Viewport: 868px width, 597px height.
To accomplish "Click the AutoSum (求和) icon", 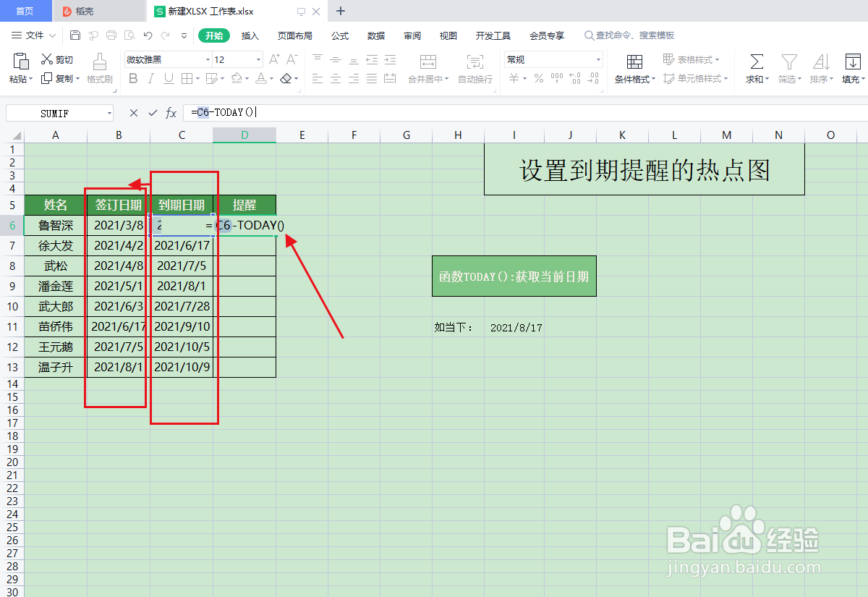I will pos(756,65).
